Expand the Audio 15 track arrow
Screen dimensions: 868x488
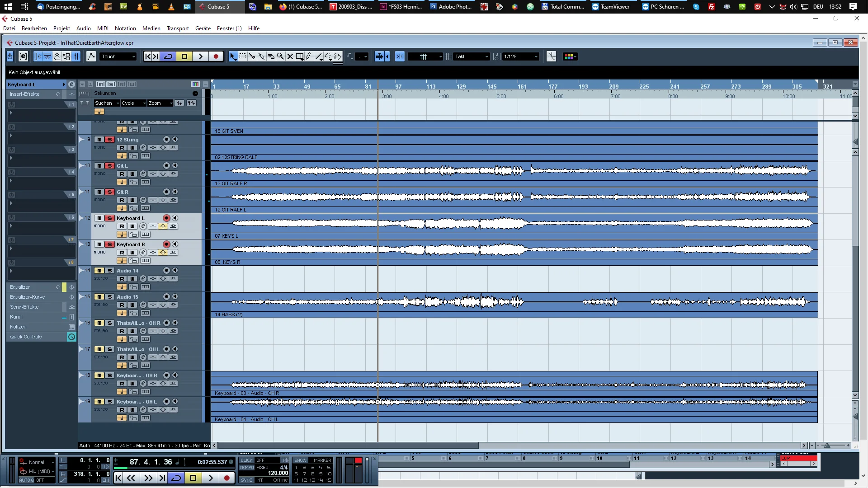click(82, 296)
